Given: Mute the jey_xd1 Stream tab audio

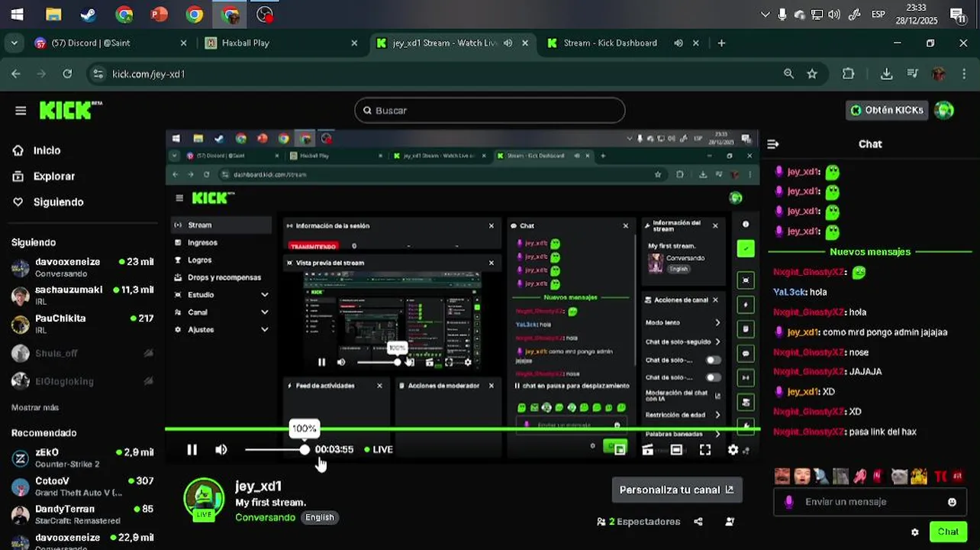Looking at the screenshot, I should (508, 44).
